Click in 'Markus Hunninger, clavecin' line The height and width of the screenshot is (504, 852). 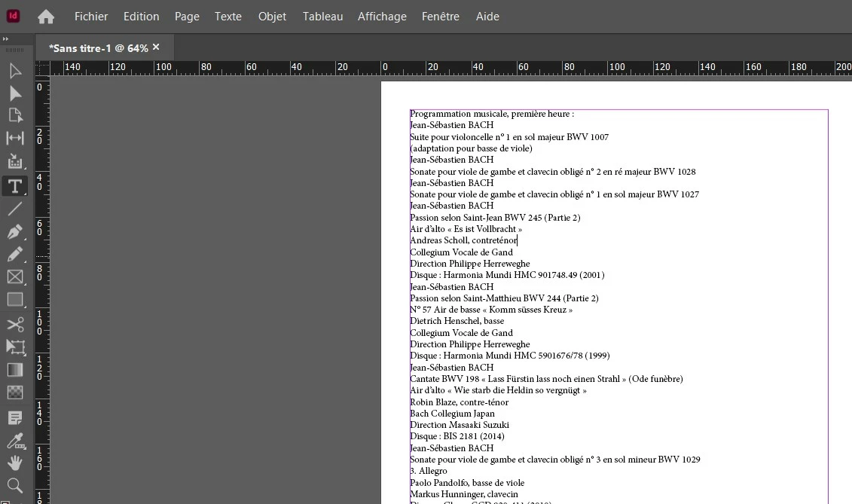click(x=464, y=494)
